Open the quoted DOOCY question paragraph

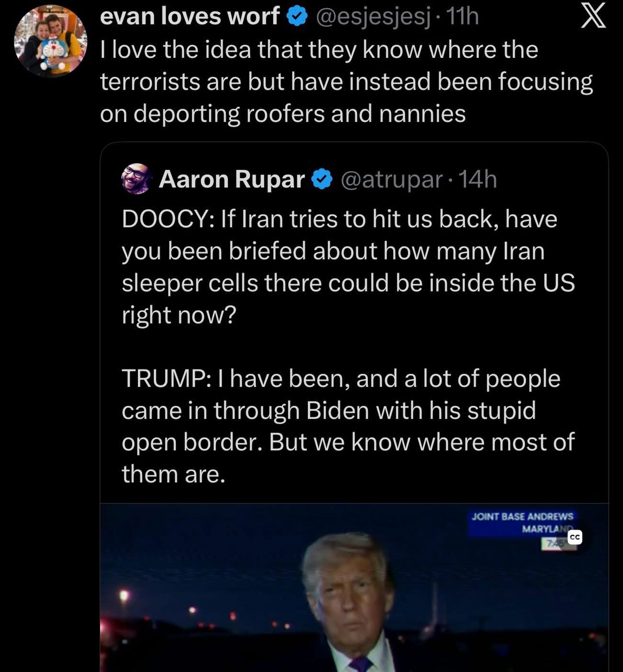click(x=348, y=267)
